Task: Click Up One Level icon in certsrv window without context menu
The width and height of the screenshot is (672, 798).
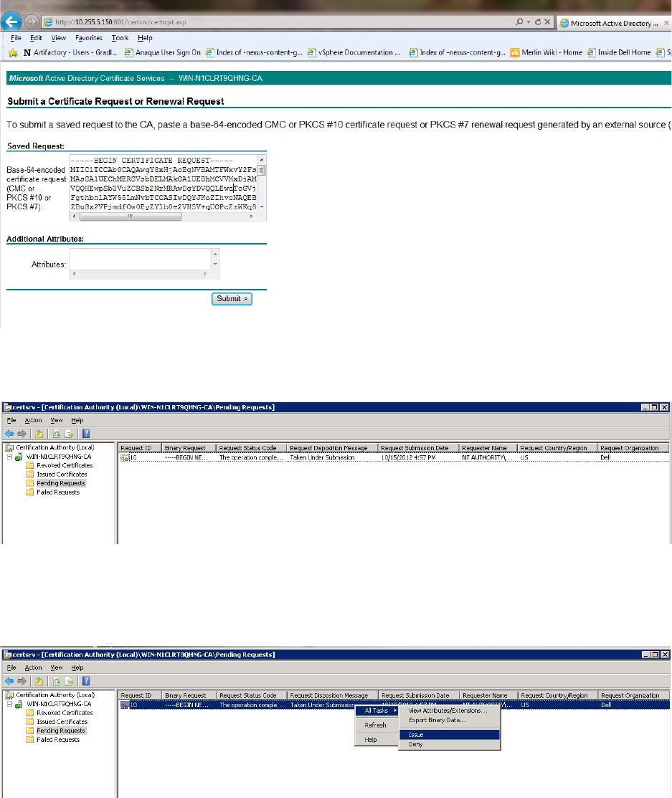Action: 39,434
